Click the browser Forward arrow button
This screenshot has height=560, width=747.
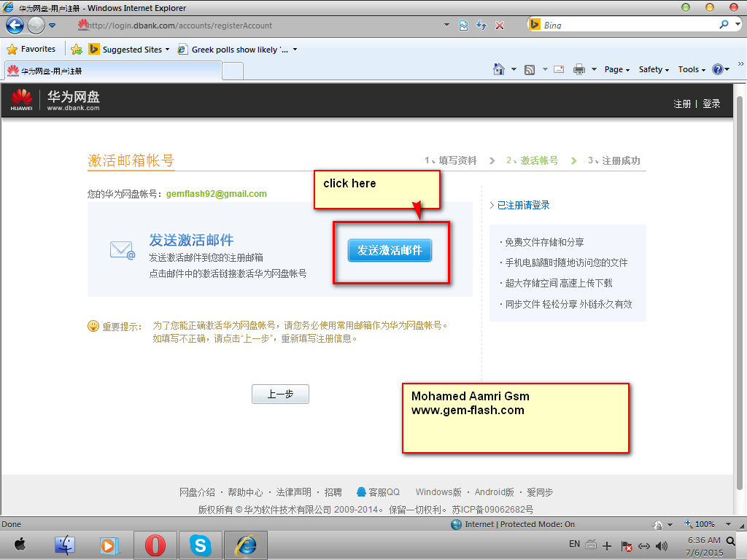36,26
